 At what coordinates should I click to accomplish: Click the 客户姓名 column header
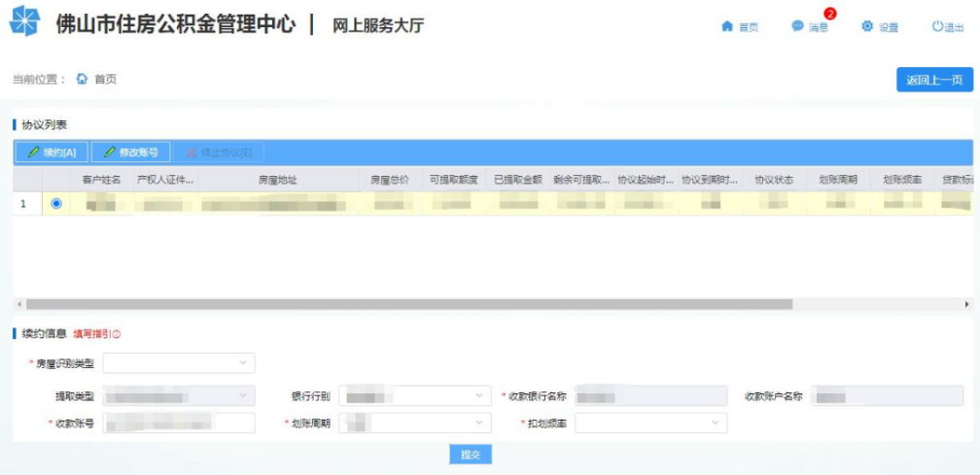(x=101, y=180)
